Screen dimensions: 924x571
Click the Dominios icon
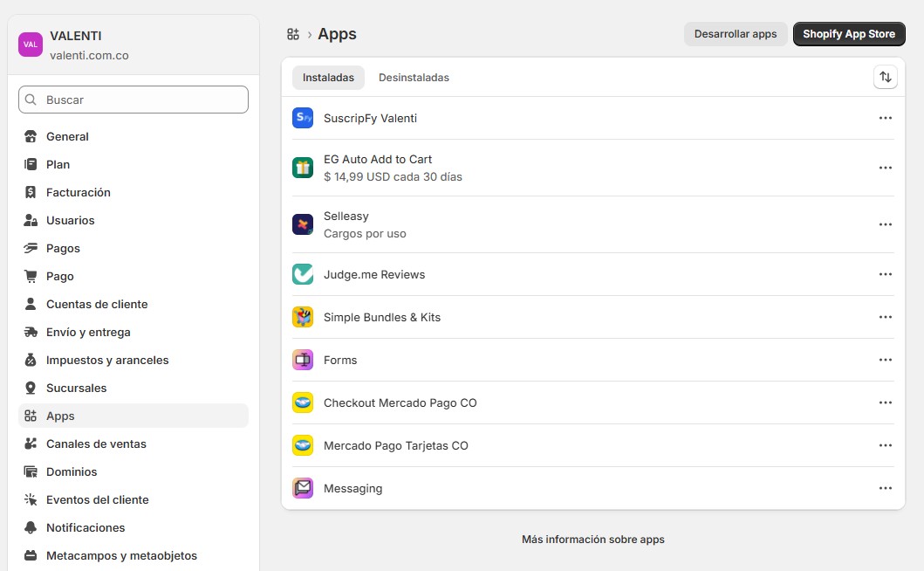[x=31, y=471]
